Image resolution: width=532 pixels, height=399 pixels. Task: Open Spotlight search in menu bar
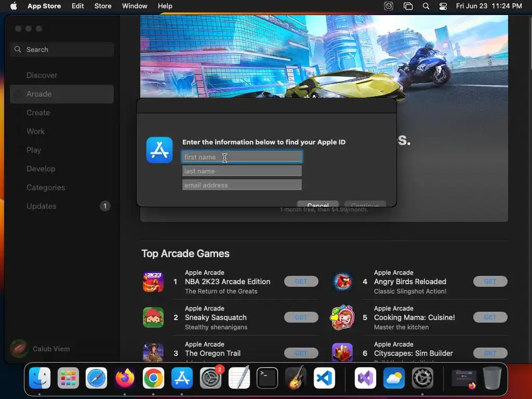[426, 6]
